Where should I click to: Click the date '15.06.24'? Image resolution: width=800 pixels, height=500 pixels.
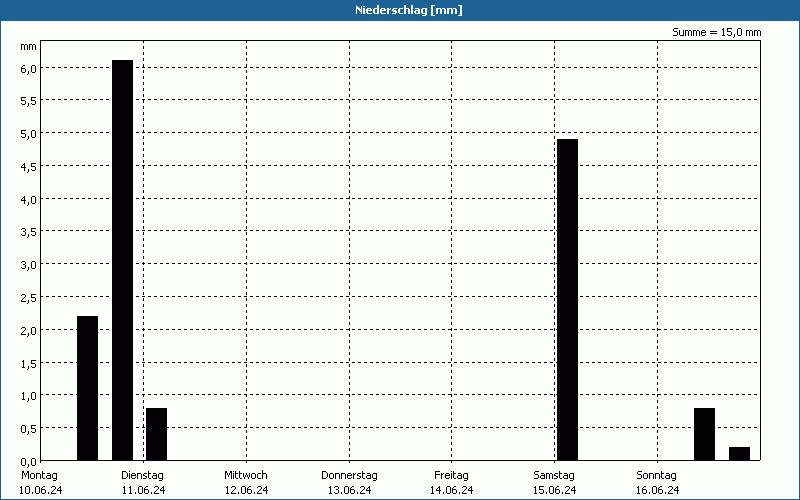click(555, 490)
